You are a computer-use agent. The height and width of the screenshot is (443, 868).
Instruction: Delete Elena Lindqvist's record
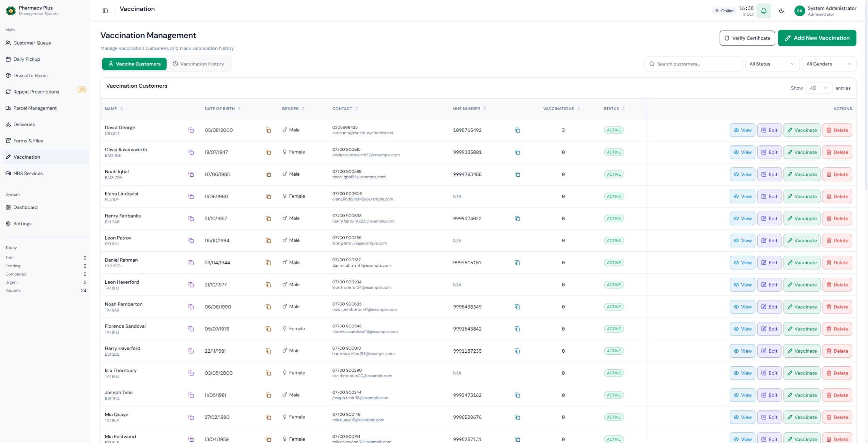(x=837, y=196)
